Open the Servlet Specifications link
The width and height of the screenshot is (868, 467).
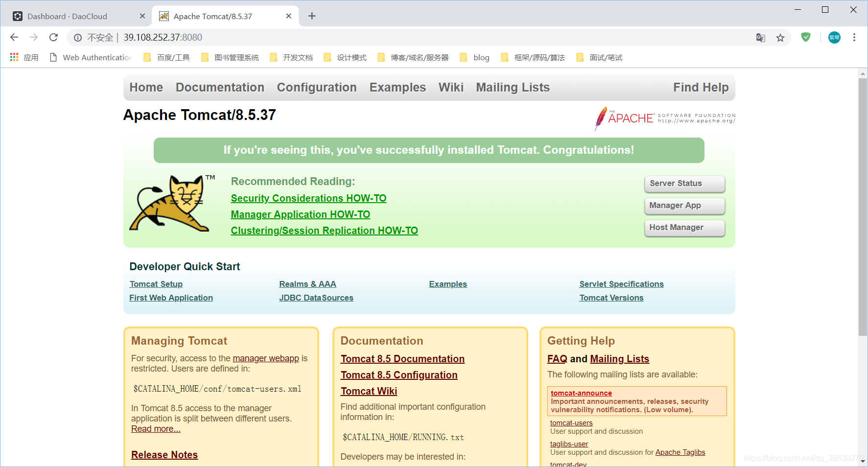(622, 284)
